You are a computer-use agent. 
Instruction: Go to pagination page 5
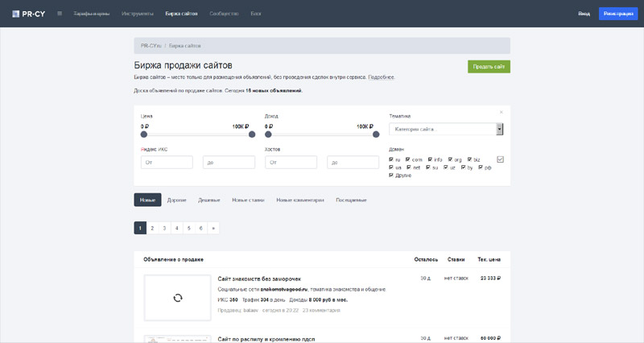pos(189,228)
